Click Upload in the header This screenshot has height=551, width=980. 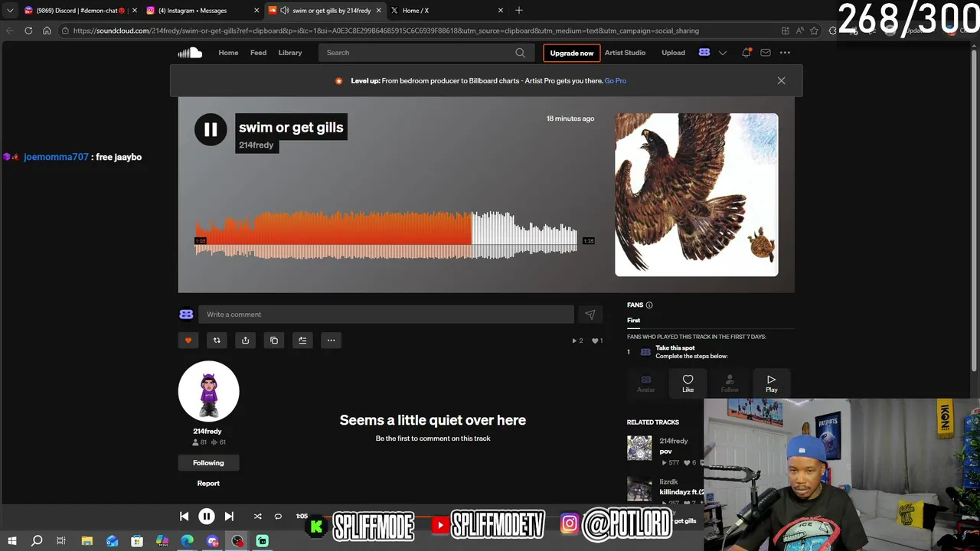coord(673,53)
